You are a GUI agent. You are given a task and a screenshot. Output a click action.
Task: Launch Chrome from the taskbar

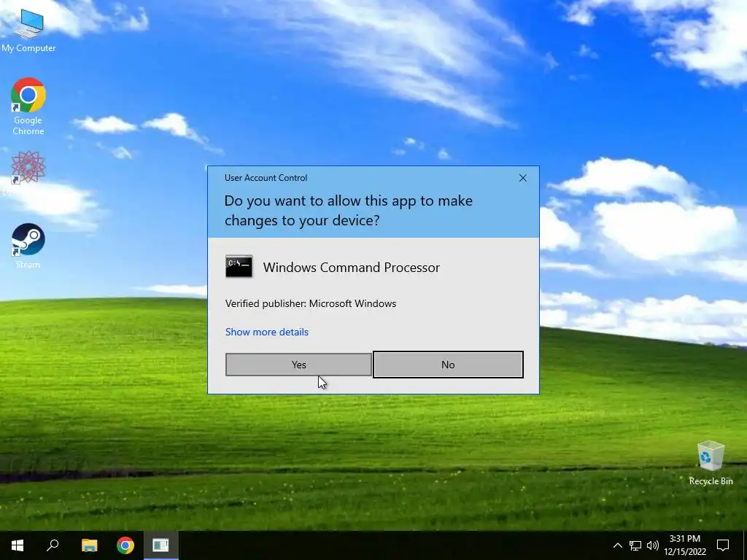(125, 545)
